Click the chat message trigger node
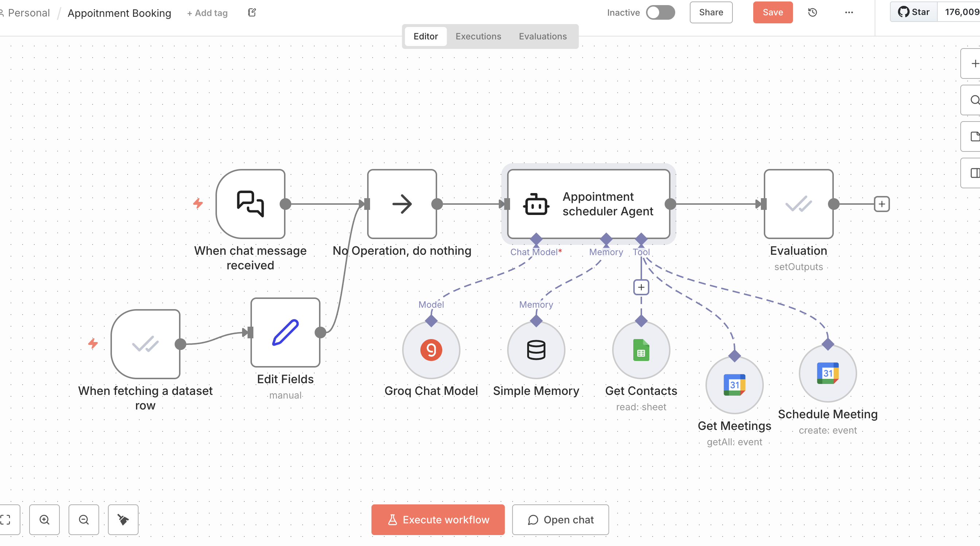980x546 pixels. coord(250,204)
